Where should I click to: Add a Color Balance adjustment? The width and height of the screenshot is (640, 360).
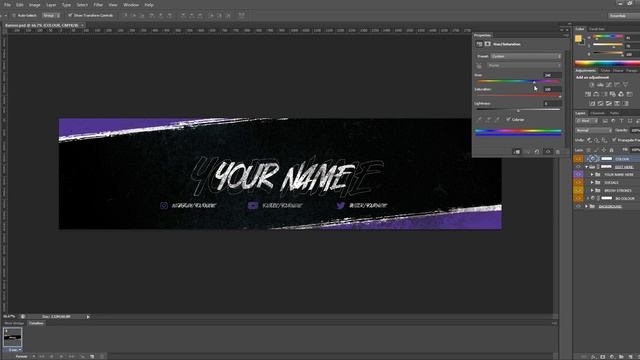pos(596,94)
